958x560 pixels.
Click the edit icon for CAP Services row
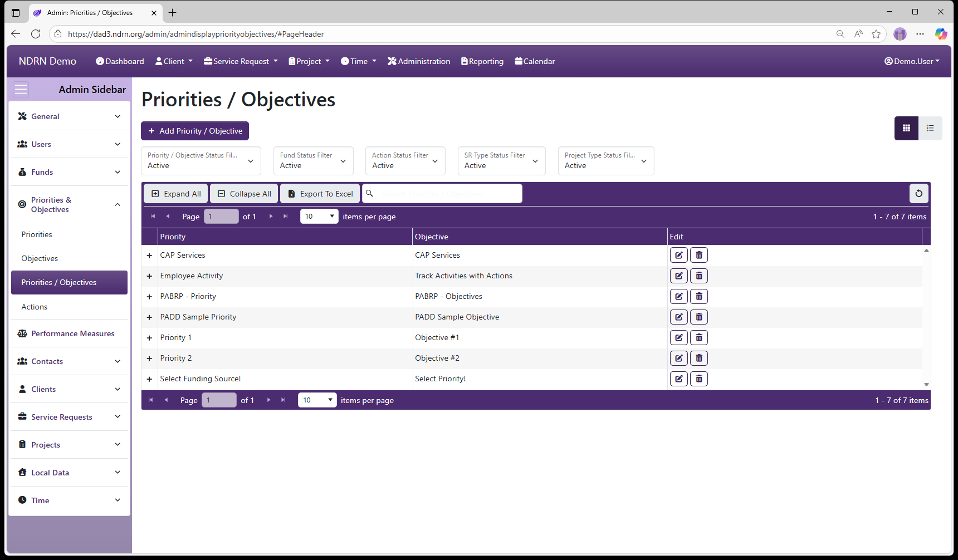point(678,256)
